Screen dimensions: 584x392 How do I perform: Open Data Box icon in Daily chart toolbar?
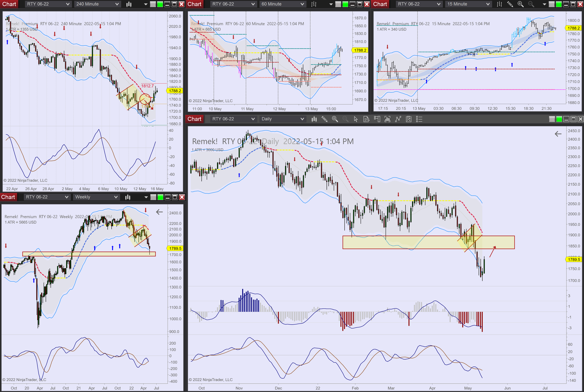pyautogui.click(x=366, y=119)
